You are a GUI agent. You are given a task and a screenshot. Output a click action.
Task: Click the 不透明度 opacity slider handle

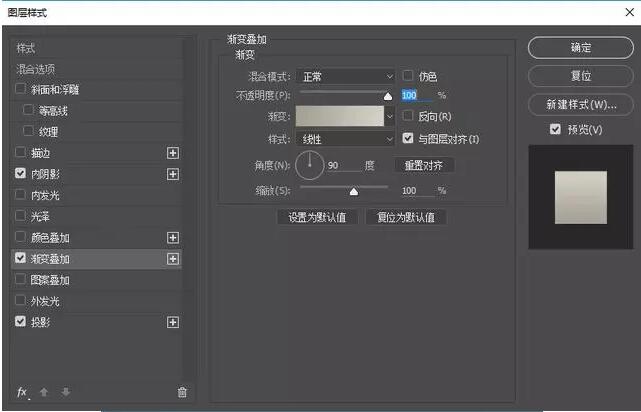[388, 96]
